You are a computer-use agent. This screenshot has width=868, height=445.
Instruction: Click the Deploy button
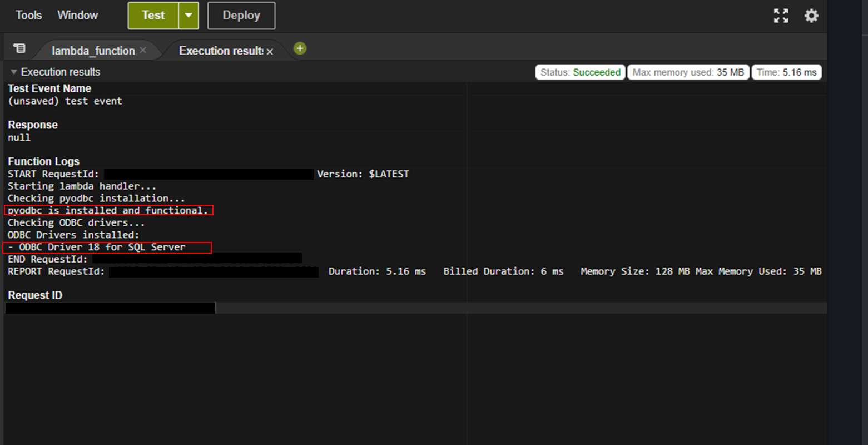pyautogui.click(x=241, y=16)
